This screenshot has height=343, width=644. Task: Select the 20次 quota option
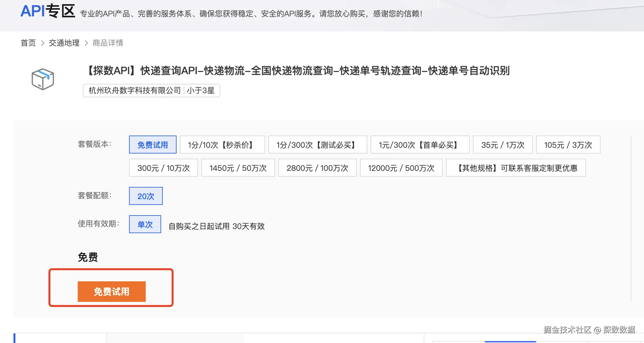click(146, 196)
